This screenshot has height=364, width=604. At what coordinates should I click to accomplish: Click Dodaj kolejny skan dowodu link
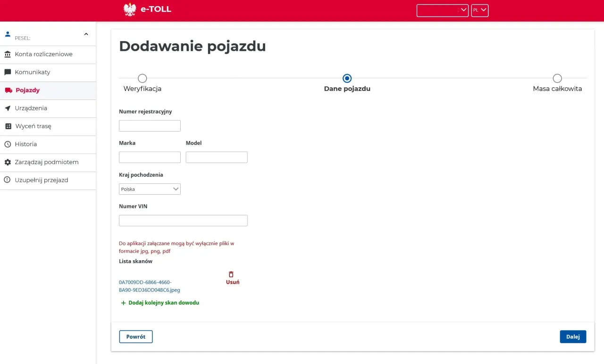[159, 302]
